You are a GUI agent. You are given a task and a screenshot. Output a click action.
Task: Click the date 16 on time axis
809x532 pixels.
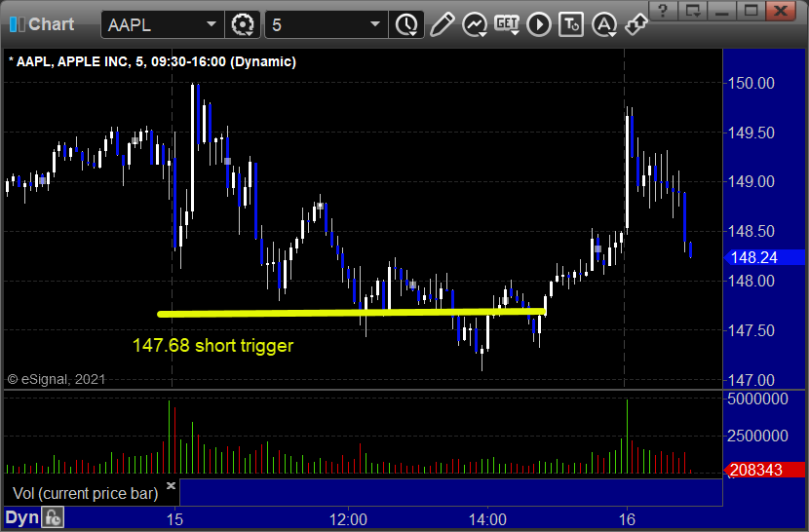627,519
